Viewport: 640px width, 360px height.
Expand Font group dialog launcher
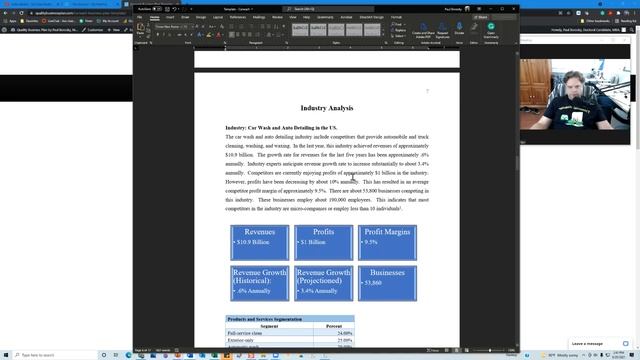click(225, 42)
